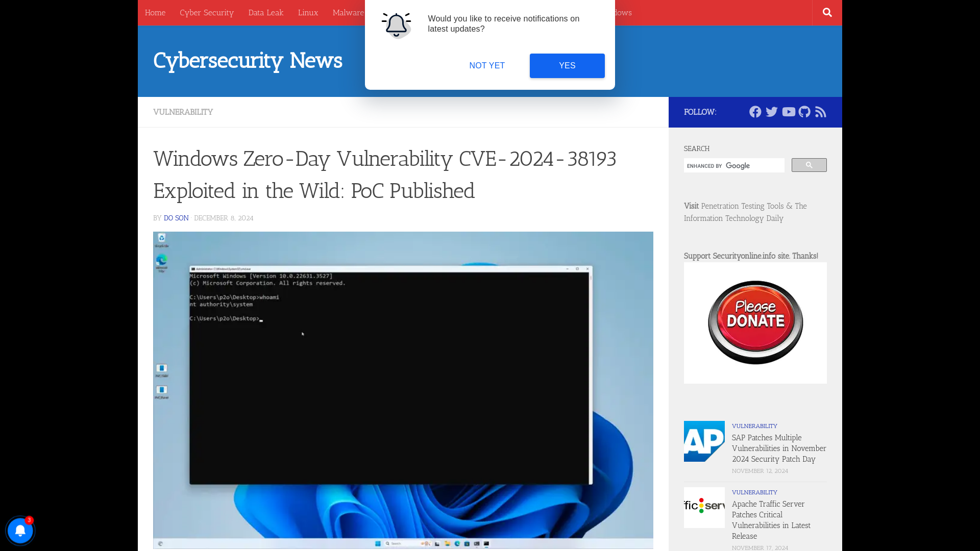Viewport: 980px width, 551px height.
Task: Click the sidebar Google search input field
Action: [733, 165]
